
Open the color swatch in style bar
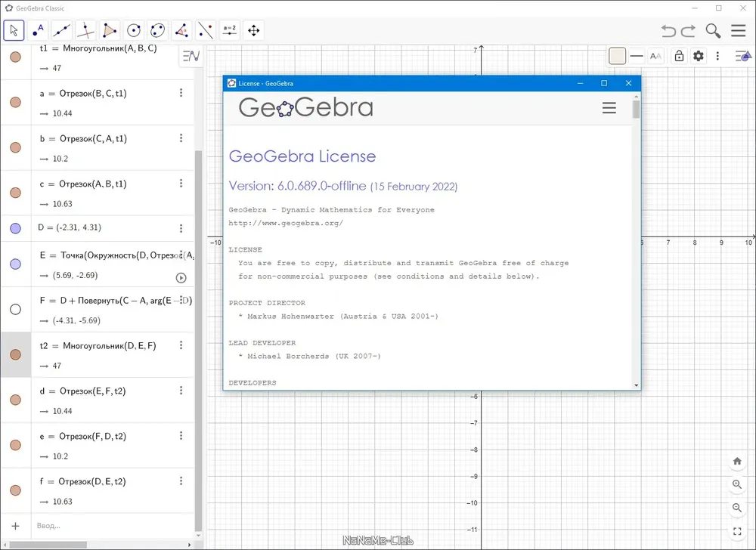(617, 56)
